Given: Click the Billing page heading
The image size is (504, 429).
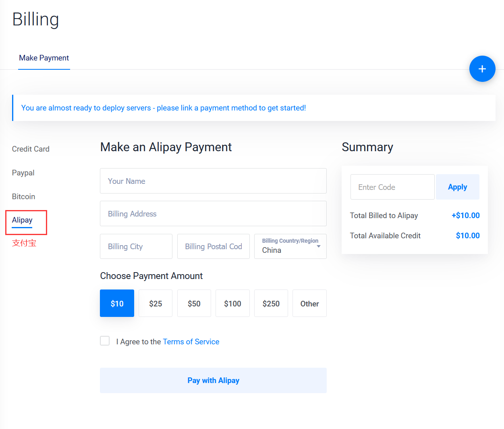Looking at the screenshot, I should pos(35,19).
